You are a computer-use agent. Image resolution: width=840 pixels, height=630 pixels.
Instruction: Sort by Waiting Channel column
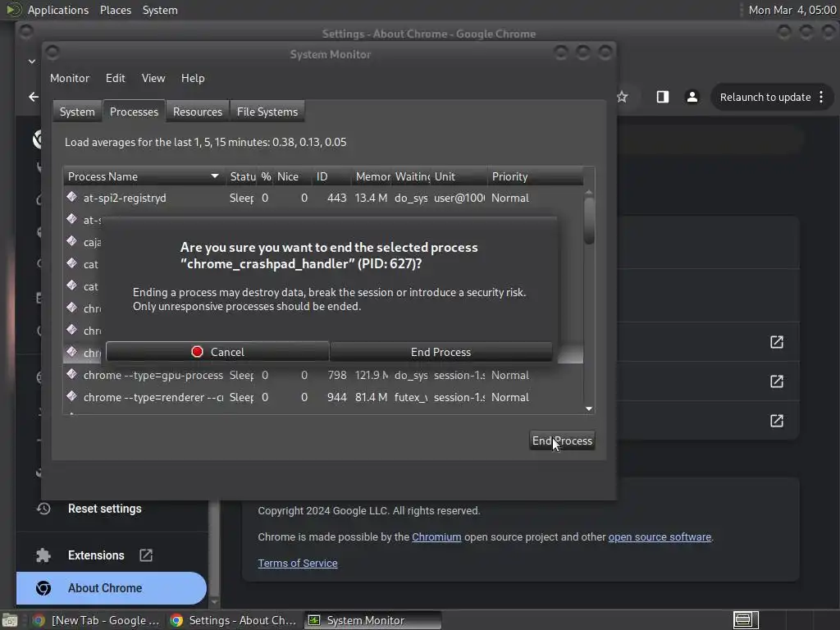(412, 177)
